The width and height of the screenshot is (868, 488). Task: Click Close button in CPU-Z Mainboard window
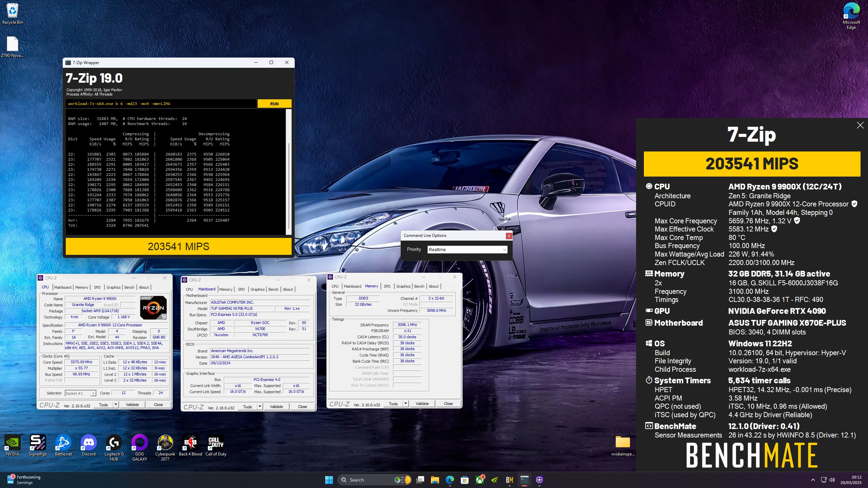click(302, 407)
